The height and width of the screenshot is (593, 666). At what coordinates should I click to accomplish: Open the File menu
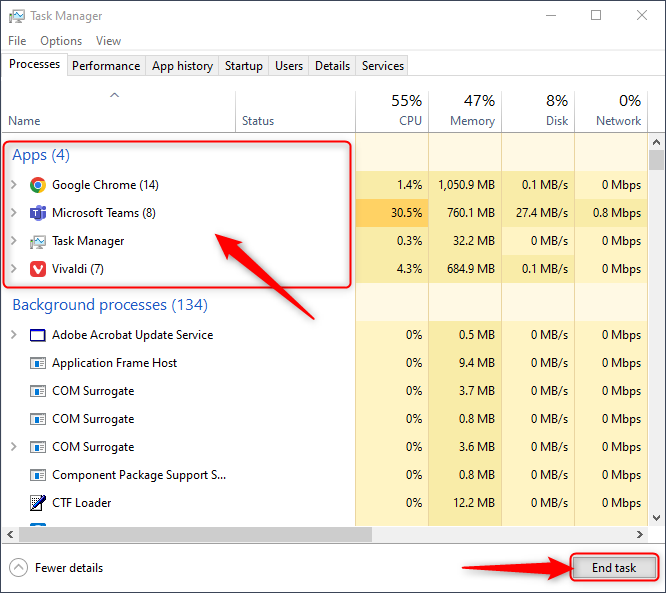click(17, 41)
